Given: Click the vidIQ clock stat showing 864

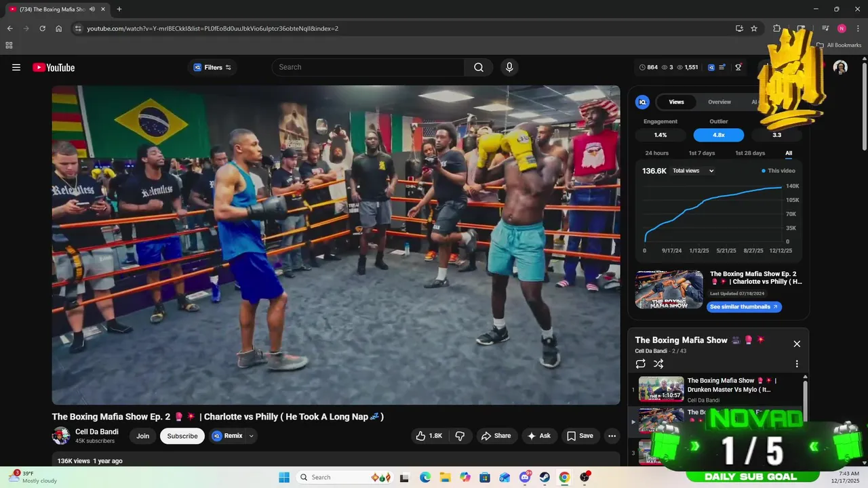Looking at the screenshot, I should [x=648, y=67].
